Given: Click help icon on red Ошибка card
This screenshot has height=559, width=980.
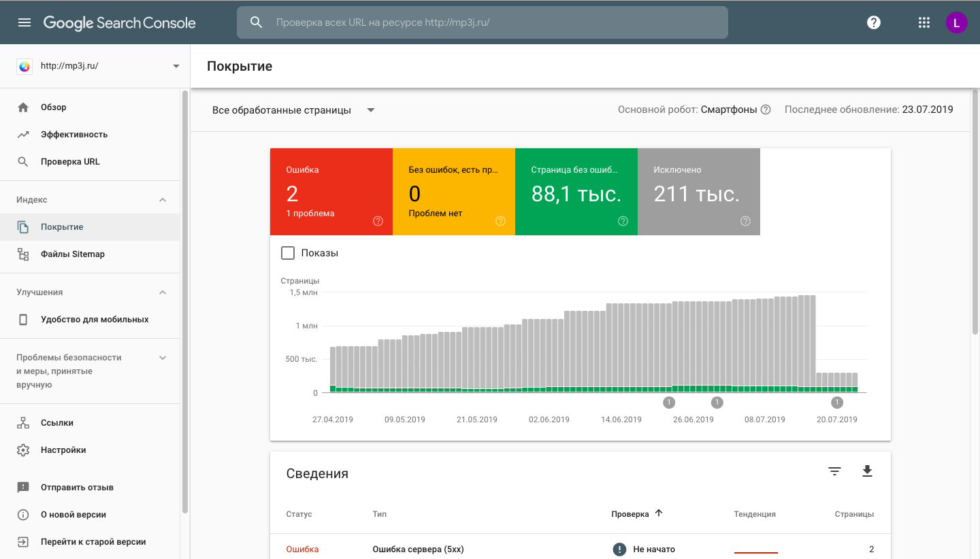Looking at the screenshot, I should pos(378,221).
